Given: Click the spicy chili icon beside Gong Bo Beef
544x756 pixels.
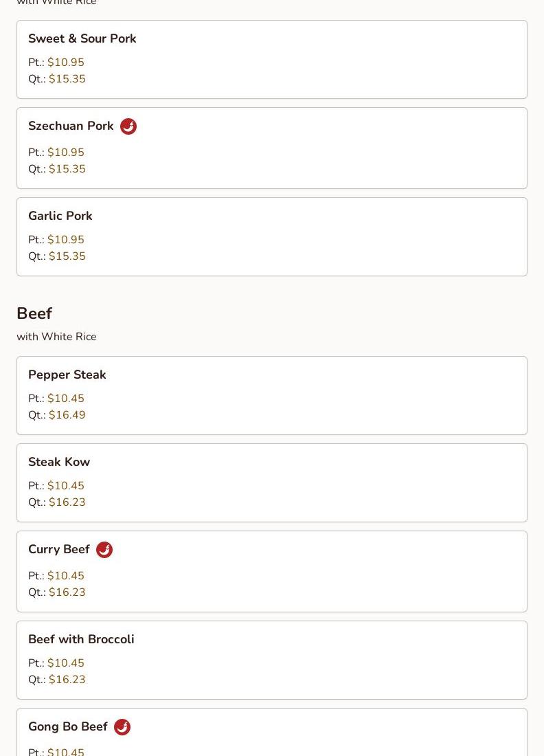Looking at the screenshot, I should [x=122, y=727].
